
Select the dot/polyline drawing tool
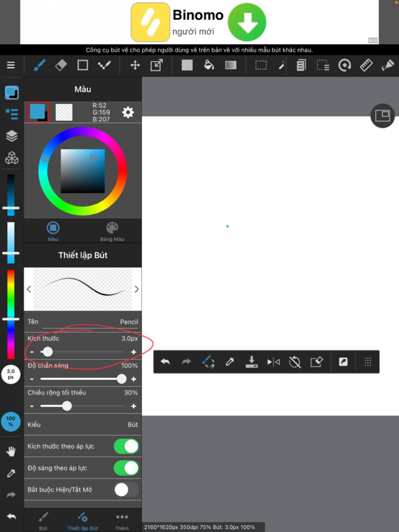[104, 65]
